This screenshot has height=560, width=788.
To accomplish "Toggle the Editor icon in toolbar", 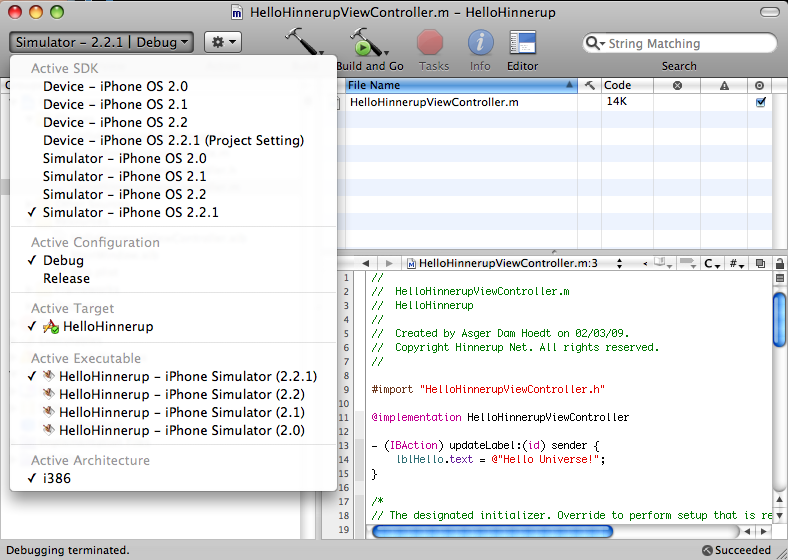I will 523,42.
